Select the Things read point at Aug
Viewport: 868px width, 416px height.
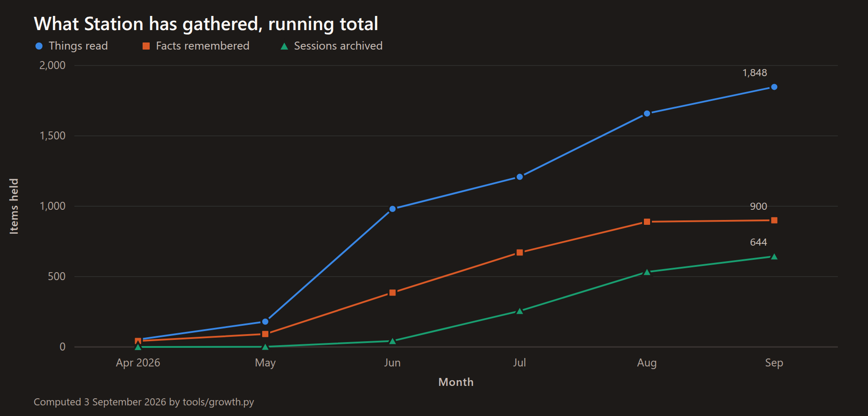click(x=647, y=114)
